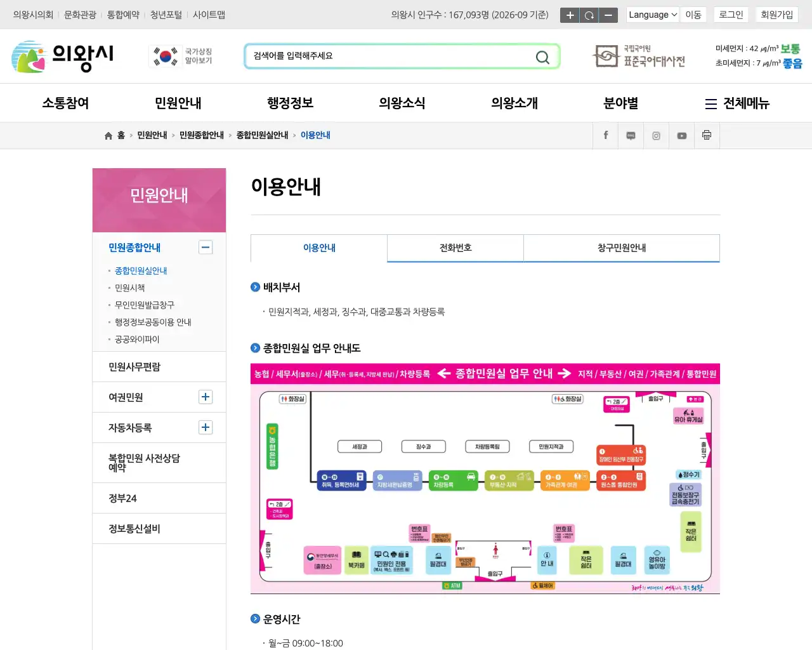View the 종합민원실 업무 안내도 floor map
Image resolution: width=812 pixels, height=650 pixels.
485,479
